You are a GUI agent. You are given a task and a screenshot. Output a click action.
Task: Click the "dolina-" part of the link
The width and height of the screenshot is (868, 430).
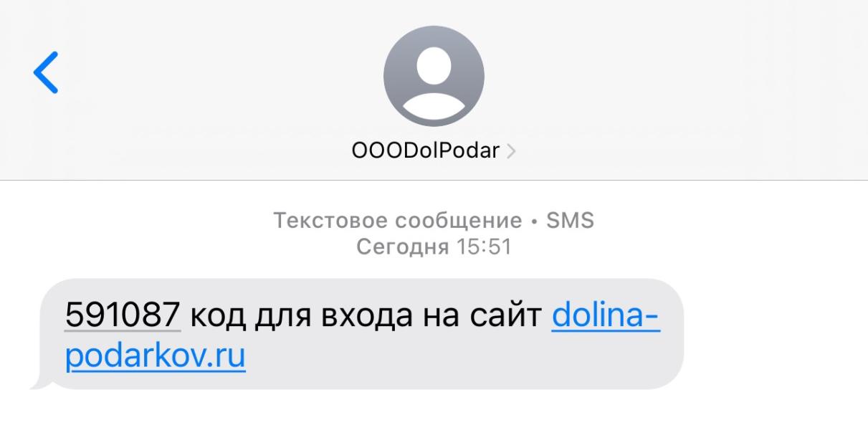tap(606, 316)
